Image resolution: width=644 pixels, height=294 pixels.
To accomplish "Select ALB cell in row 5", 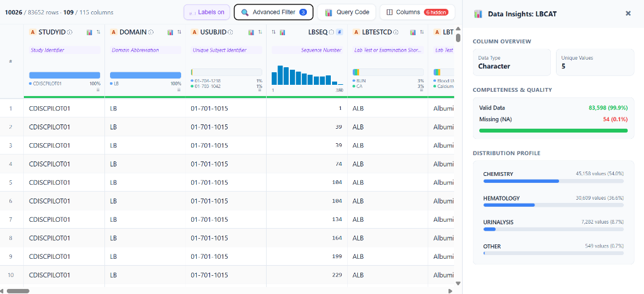I will [x=387, y=182].
